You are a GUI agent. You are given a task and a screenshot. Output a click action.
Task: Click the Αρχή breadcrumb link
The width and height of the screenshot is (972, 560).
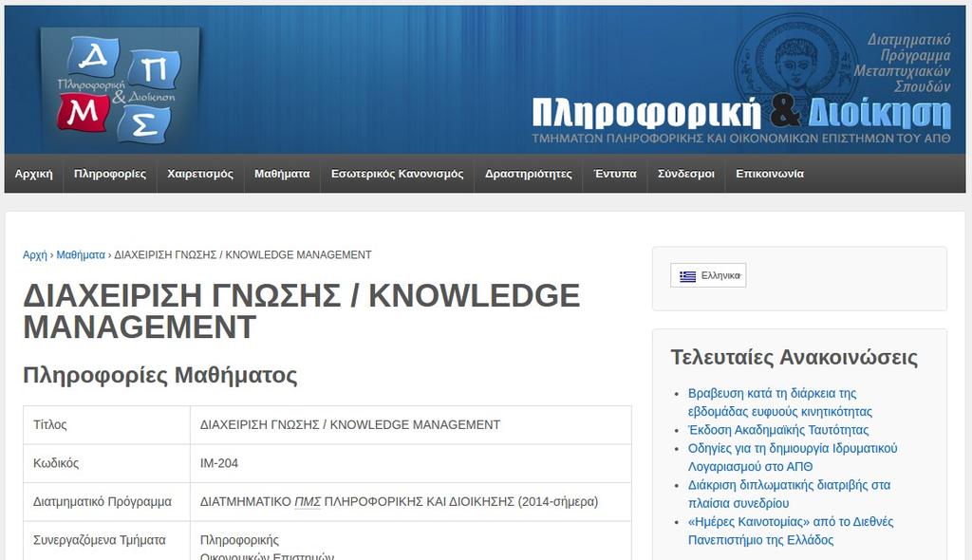[35, 255]
